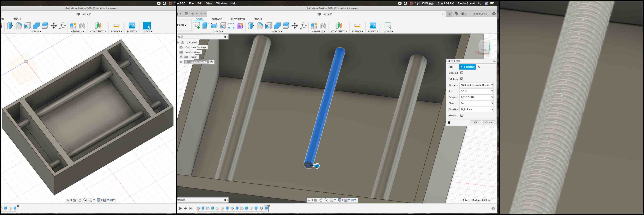
Task: Select the Move tool in left window
Action: point(54,25)
